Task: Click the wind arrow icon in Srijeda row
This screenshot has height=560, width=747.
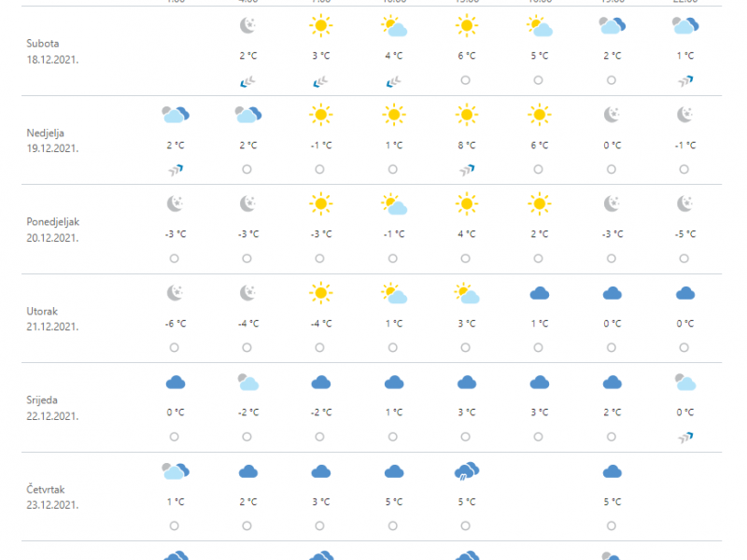Action: pos(685,437)
